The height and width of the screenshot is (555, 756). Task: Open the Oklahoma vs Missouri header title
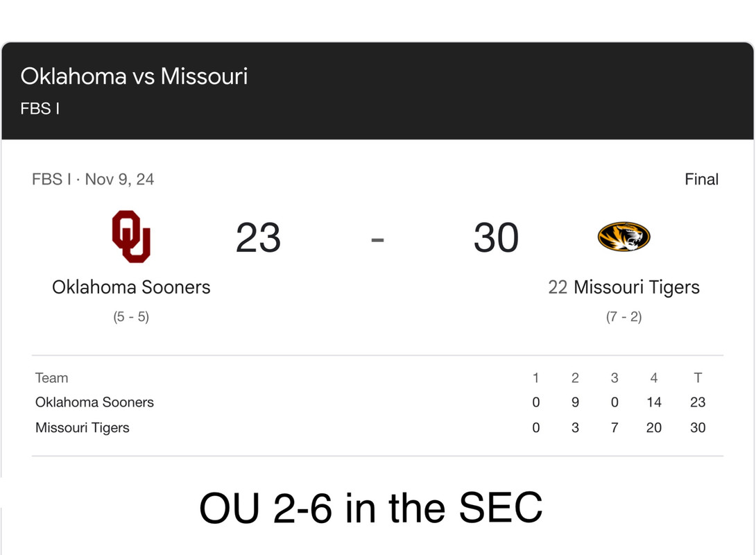(x=134, y=76)
